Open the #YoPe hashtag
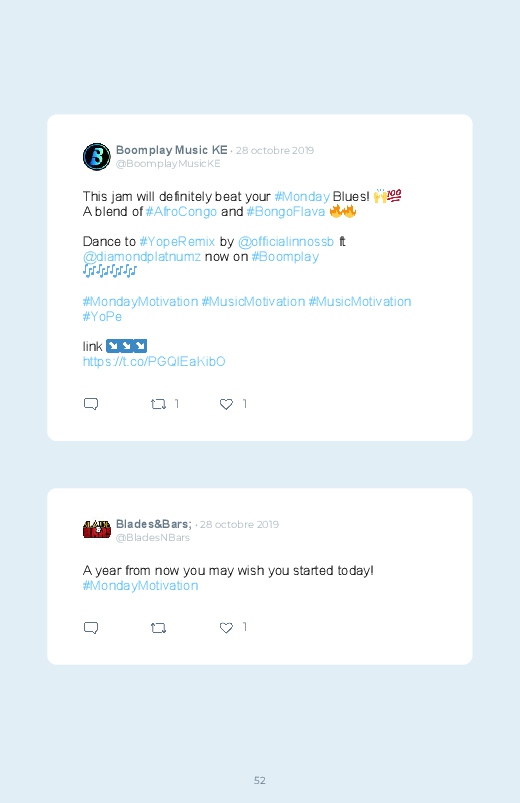 [x=102, y=316]
